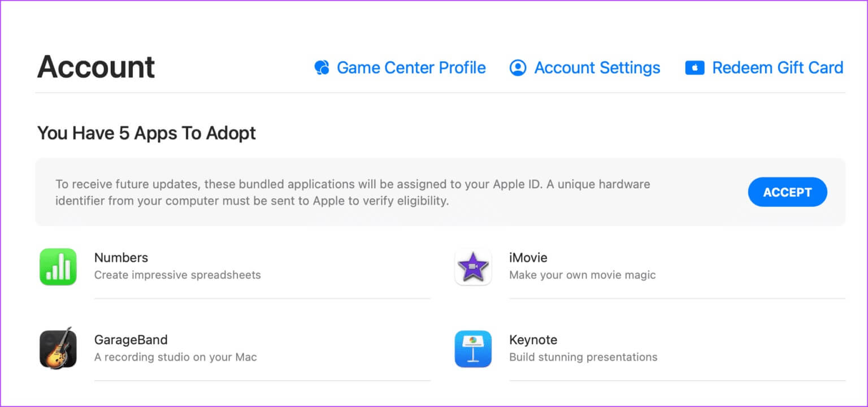Click the Account Settings person icon

click(x=518, y=68)
